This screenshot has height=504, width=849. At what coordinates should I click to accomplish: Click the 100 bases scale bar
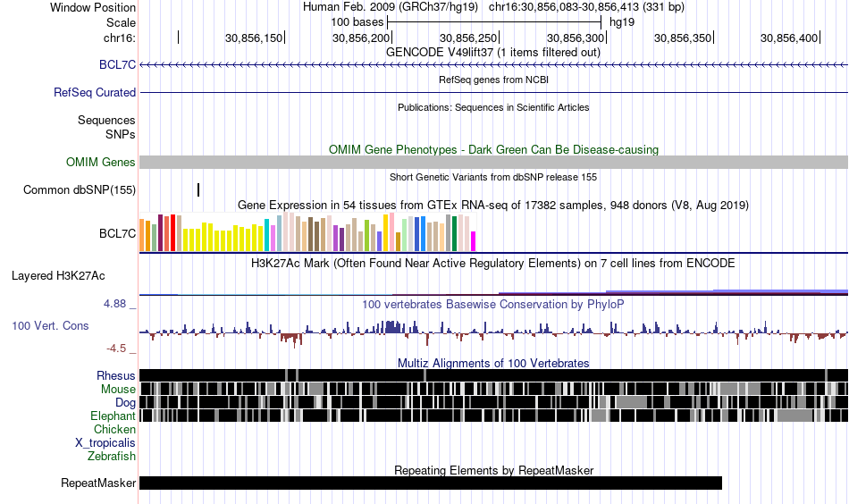pos(494,22)
